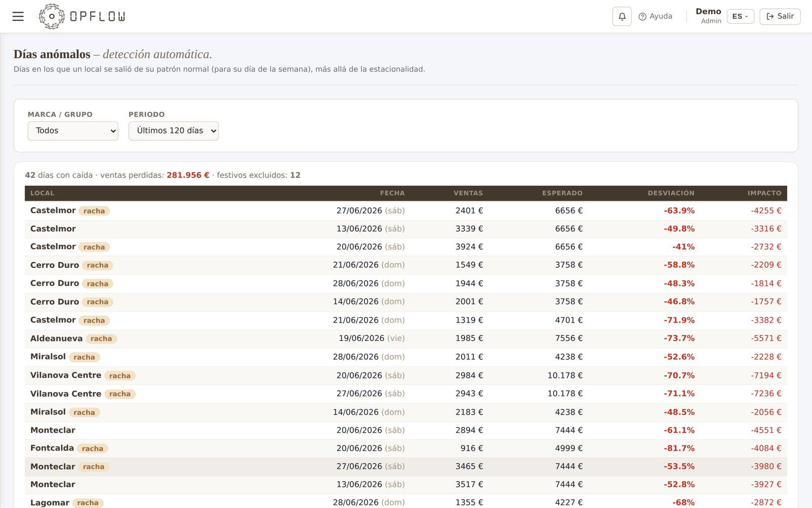The height and width of the screenshot is (508, 812).
Task: Select Monteclar in the 13/06/2026 row
Action: (53, 485)
